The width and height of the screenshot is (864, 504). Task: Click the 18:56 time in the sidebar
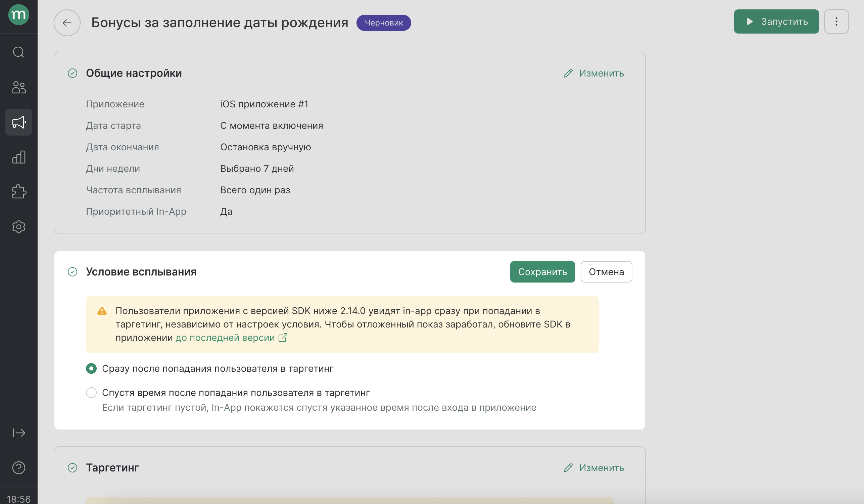[x=18, y=499]
